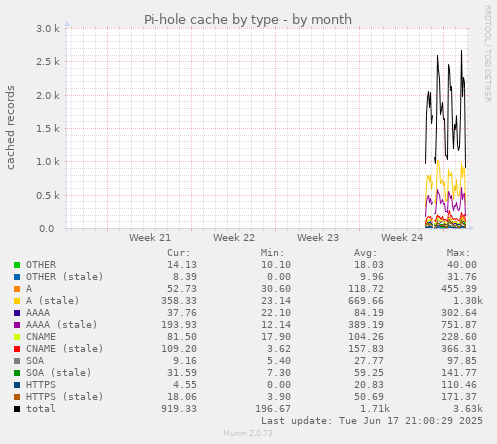Click the black total legend swatch
Image resolution: width=497 pixels, height=444 pixels.
point(17,409)
